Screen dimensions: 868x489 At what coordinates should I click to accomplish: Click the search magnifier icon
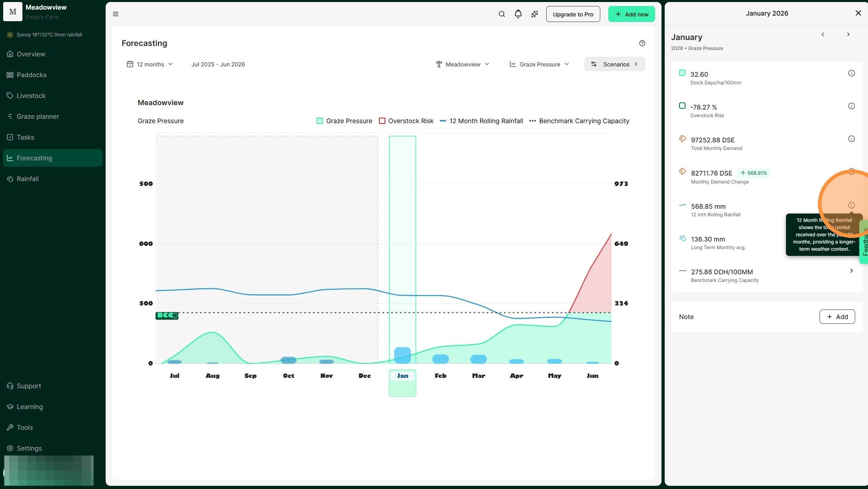[x=501, y=14]
